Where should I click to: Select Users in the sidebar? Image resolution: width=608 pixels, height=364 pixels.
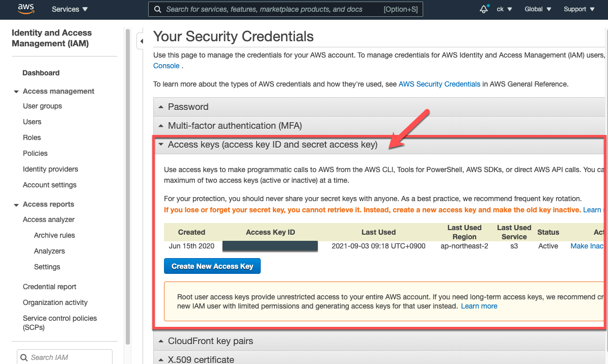[x=32, y=122]
